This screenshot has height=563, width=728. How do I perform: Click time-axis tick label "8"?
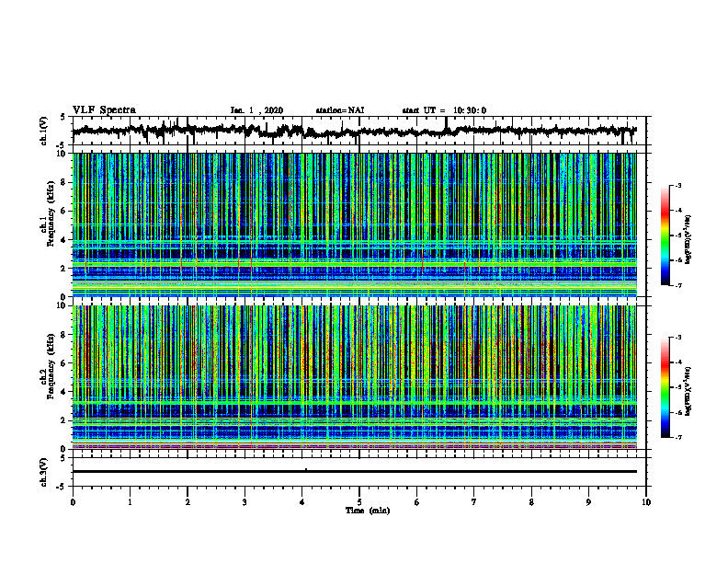[x=531, y=502]
